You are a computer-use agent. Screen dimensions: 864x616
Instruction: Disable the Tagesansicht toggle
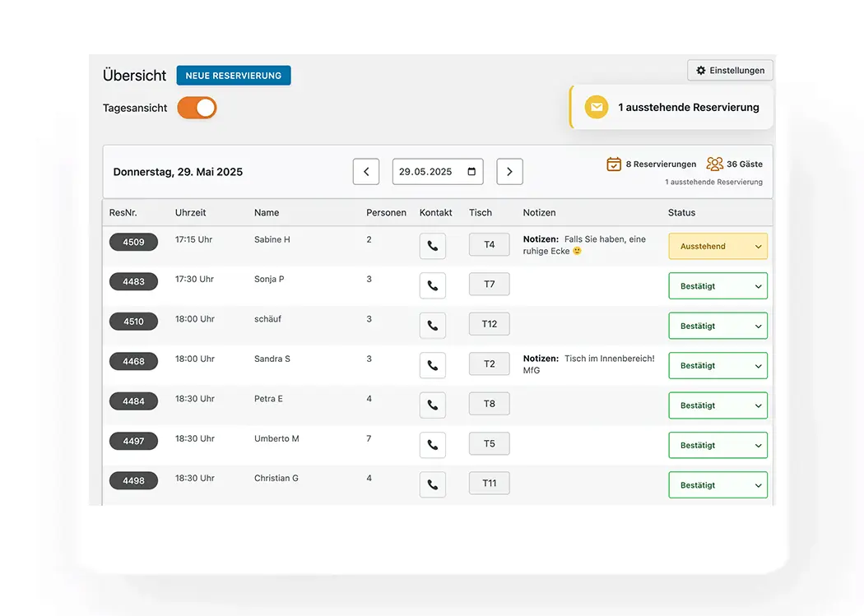[x=197, y=108]
